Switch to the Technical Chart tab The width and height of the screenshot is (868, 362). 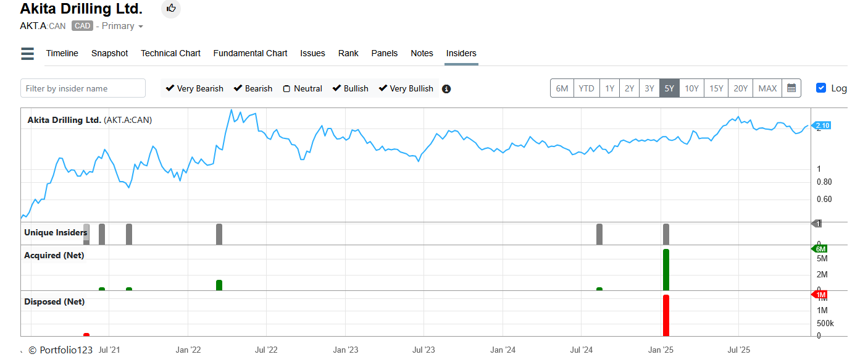click(x=170, y=53)
